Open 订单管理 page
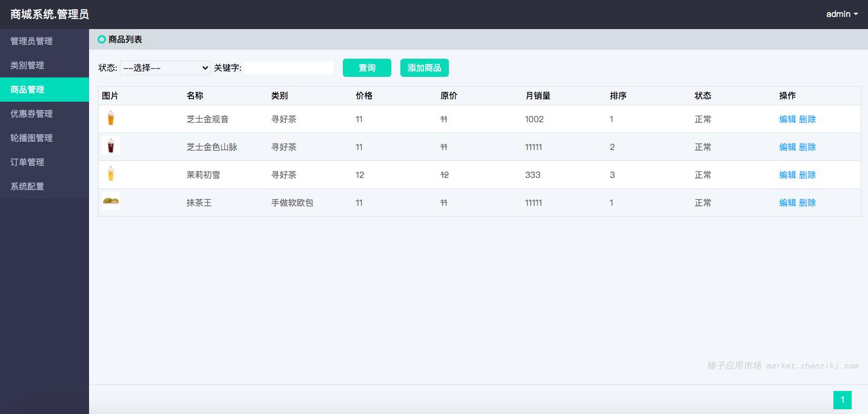This screenshot has height=414, width=868. (27, 162)
